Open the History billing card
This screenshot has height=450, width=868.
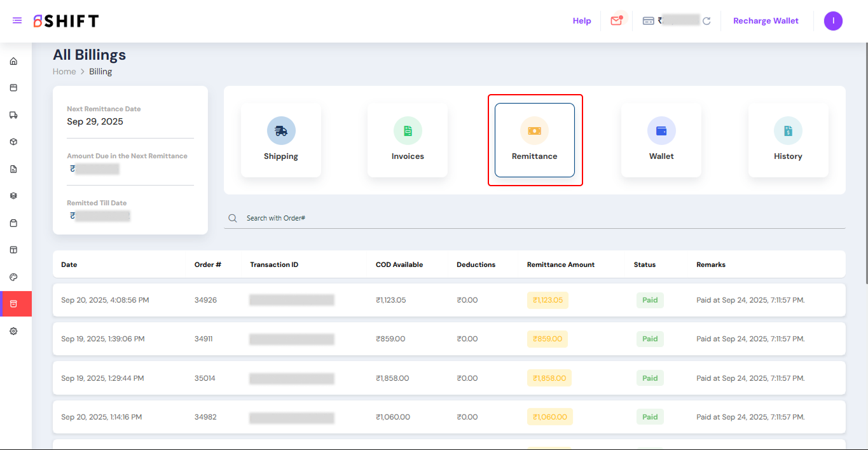pyautogui.click(x=788, y=140)
